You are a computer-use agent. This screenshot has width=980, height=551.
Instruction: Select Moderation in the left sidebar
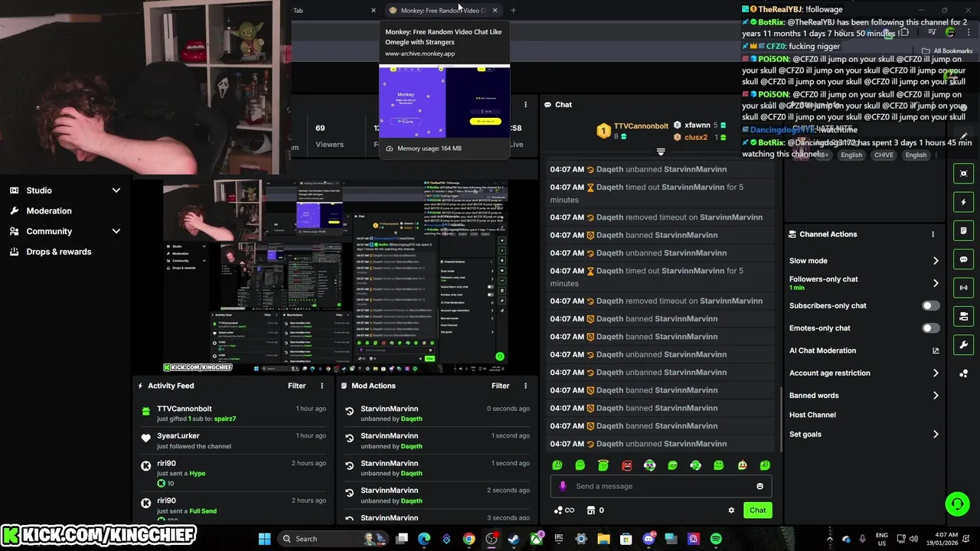pyautogui.click(x=49, y=210)
